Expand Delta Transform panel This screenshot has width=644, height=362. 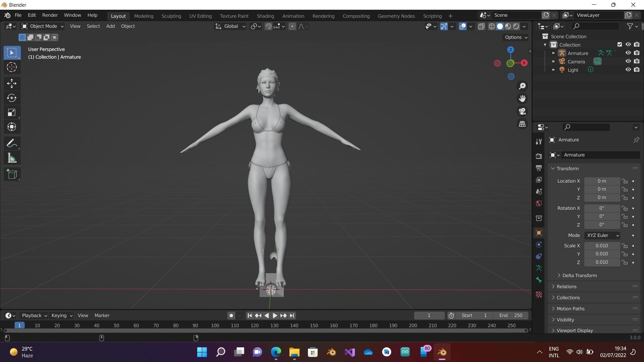point(579,276)
